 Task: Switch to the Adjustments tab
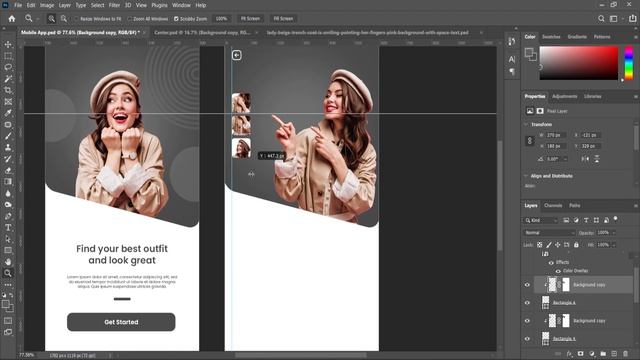564,97
